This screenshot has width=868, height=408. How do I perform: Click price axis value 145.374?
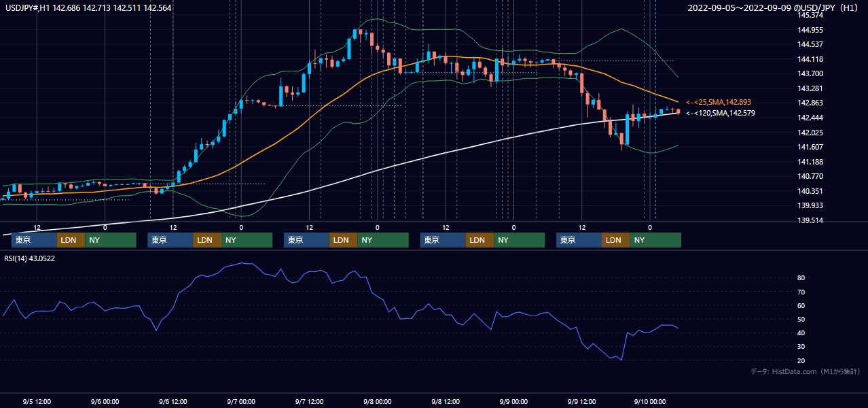point(810,15)
